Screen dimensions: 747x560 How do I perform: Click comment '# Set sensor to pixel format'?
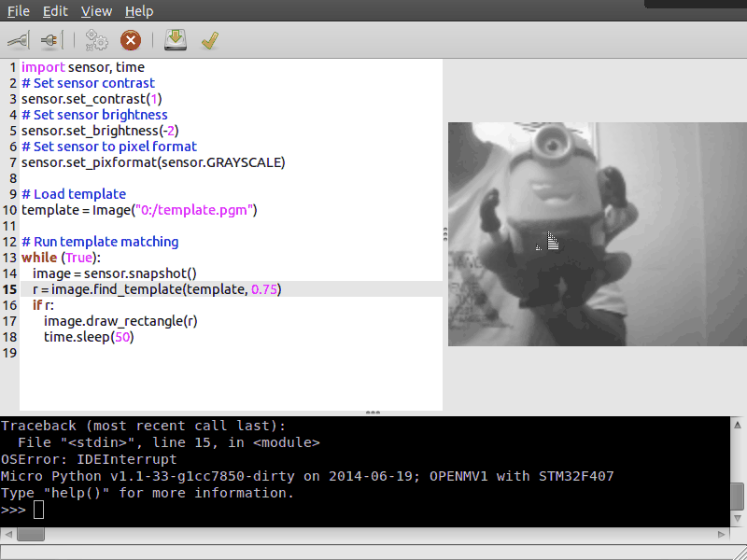pos(109,147)
